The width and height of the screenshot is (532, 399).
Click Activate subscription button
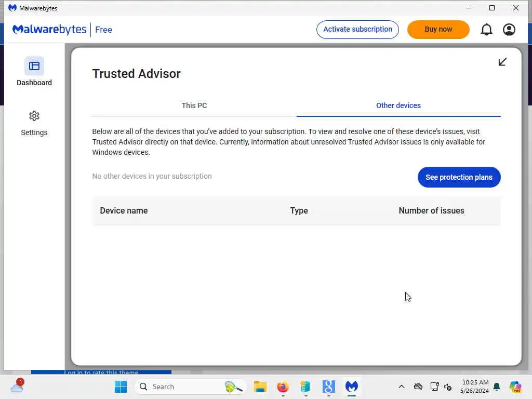pos(357,30)
